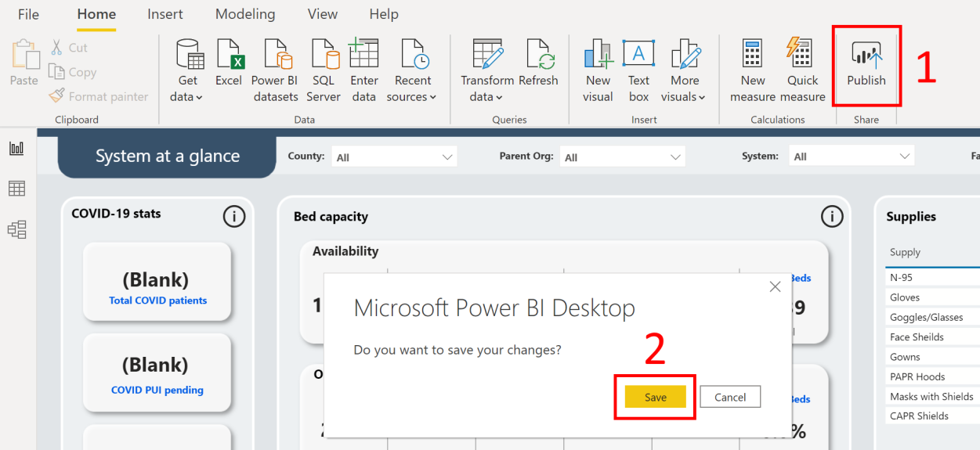This screenshot has width=980, height=450.
Task: Select the CAPR Shields supply row
Action: [x=933, y=416]
